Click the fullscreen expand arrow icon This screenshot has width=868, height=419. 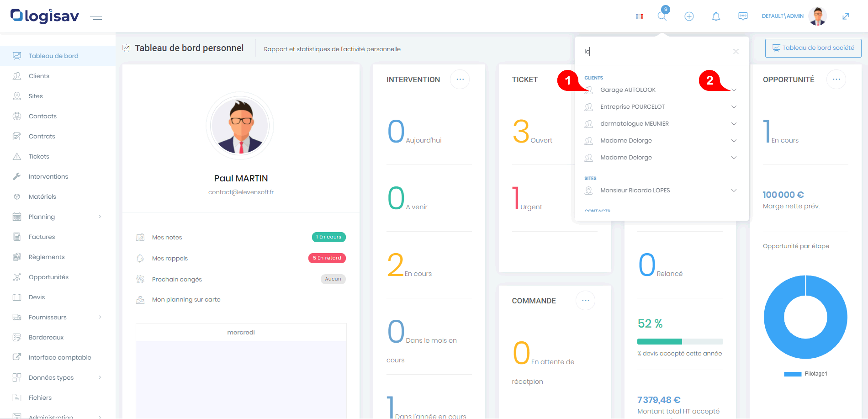(846, 16)
